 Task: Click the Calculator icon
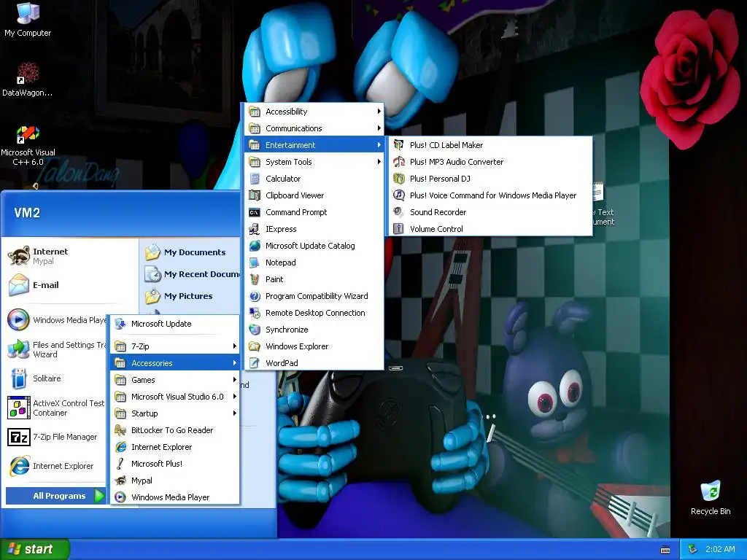point(255,179)
